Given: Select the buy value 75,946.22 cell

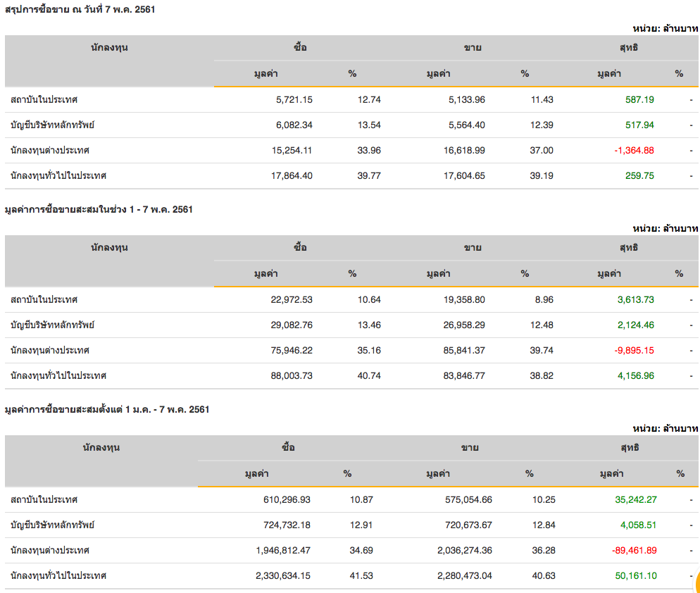Looking at the screenshot, I should coord(292,350).
